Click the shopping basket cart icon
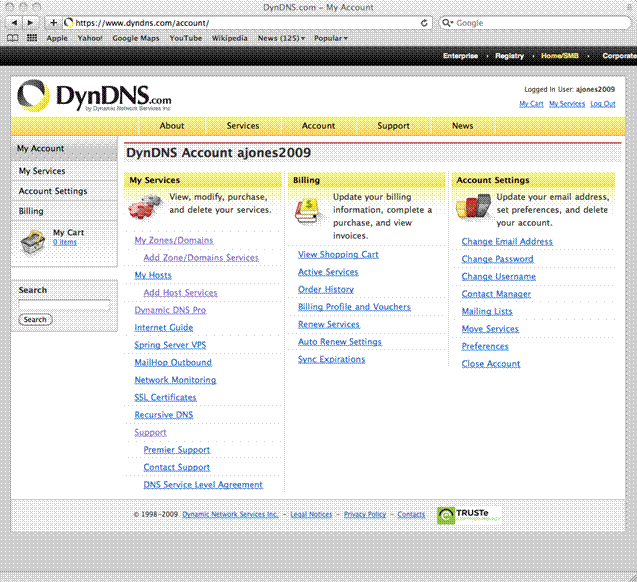 coord(32,242)
